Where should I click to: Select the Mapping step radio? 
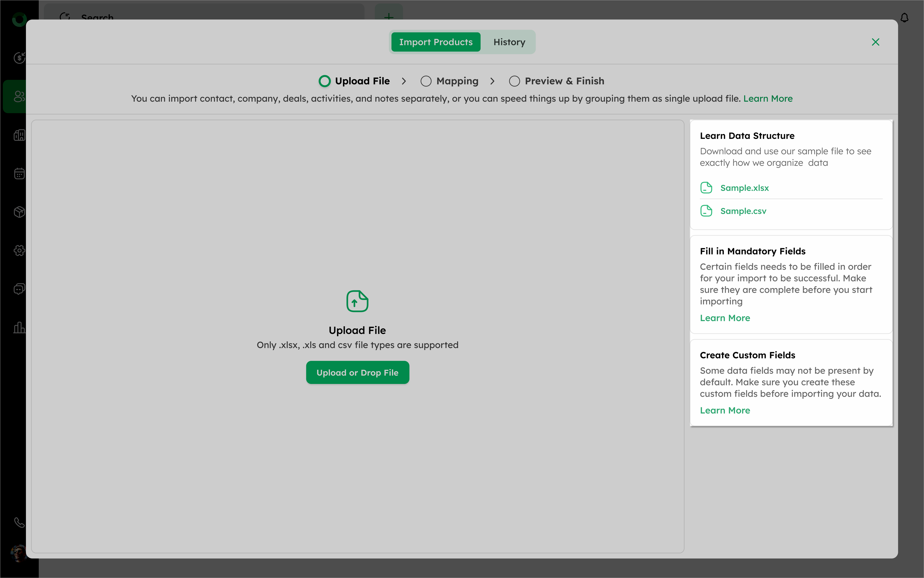coord(426,81)
